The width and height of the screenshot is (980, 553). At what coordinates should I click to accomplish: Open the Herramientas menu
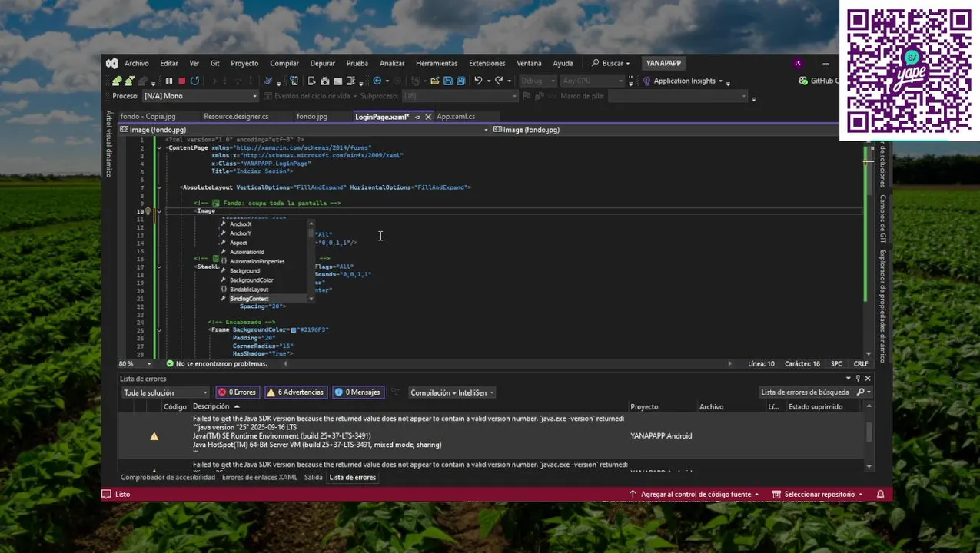coord(436,63)
